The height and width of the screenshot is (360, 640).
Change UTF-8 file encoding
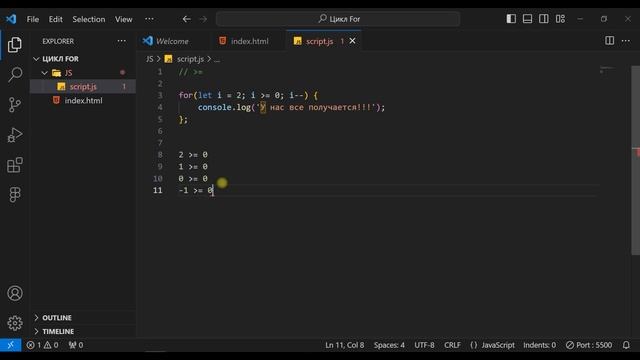424,345
